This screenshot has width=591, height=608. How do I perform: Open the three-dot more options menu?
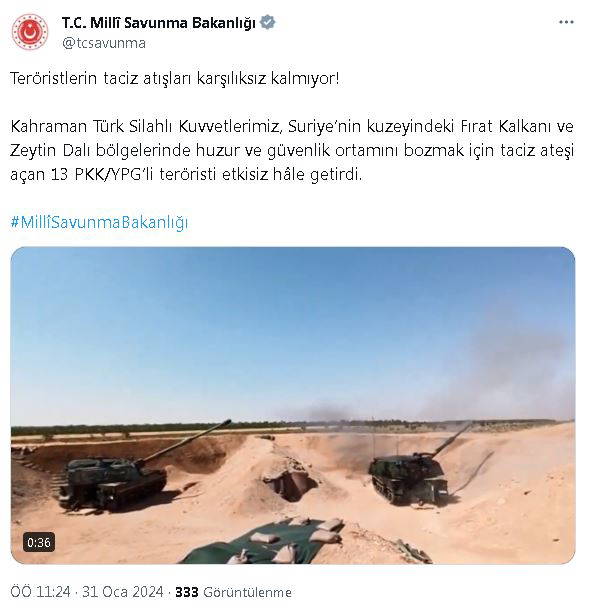pos(566,22)
